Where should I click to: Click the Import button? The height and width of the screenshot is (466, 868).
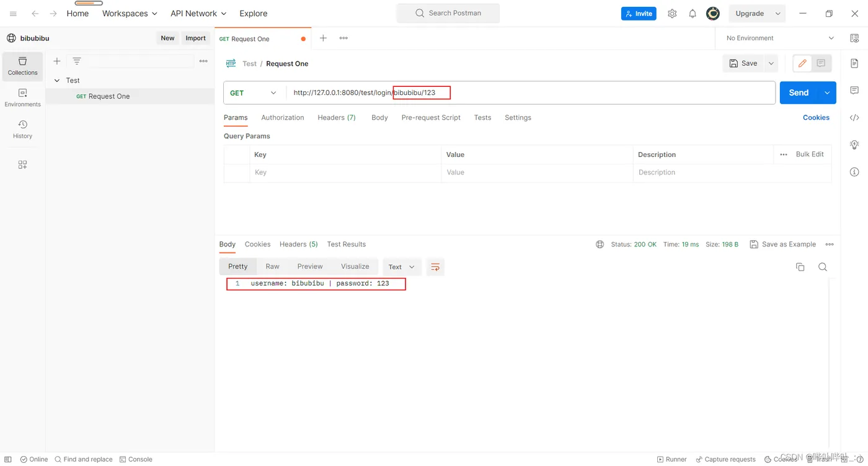(196, 38)
